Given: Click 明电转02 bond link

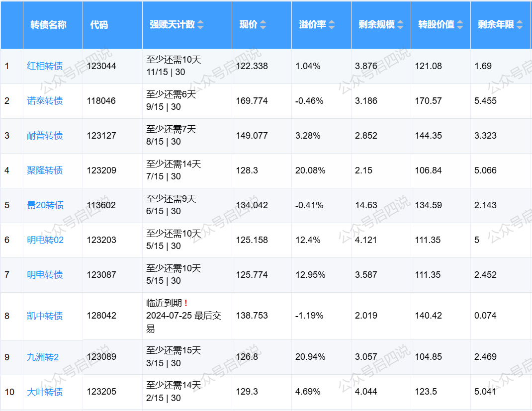Looking at the screenshot, I should (x=45, y=240).
